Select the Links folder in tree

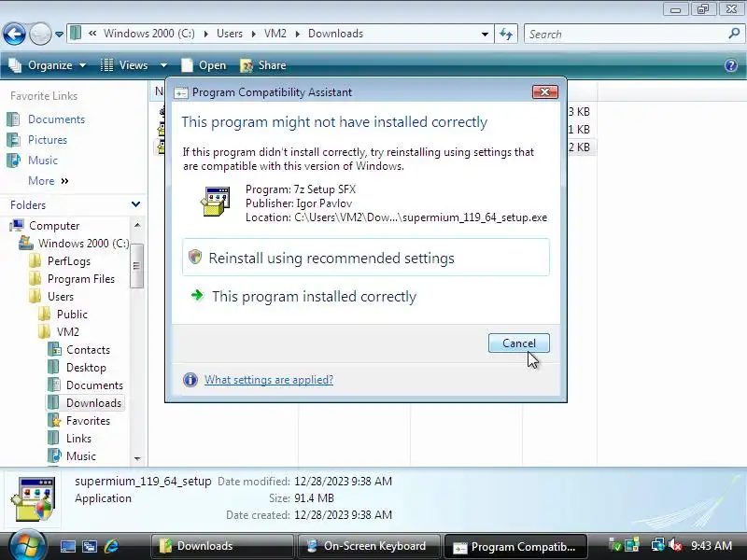point(78,438)
